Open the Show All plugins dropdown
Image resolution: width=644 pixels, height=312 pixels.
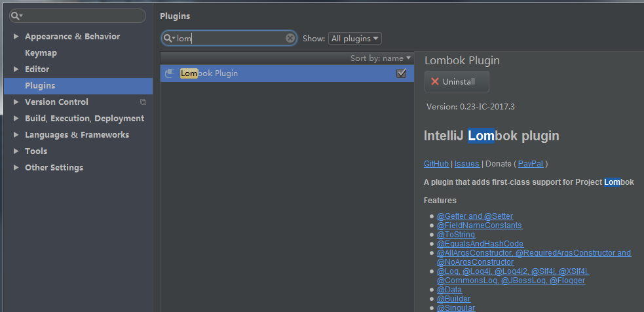(x=355, y=39)
